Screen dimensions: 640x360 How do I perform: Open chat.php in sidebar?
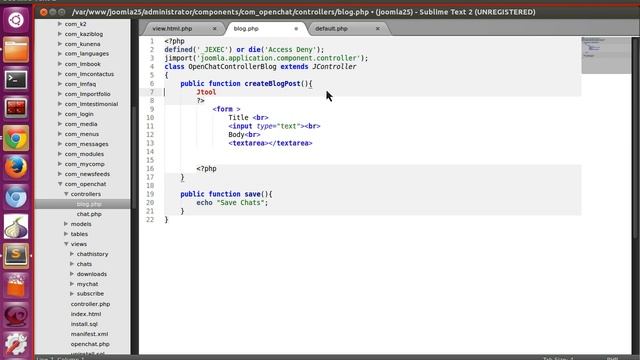(89, 214)
